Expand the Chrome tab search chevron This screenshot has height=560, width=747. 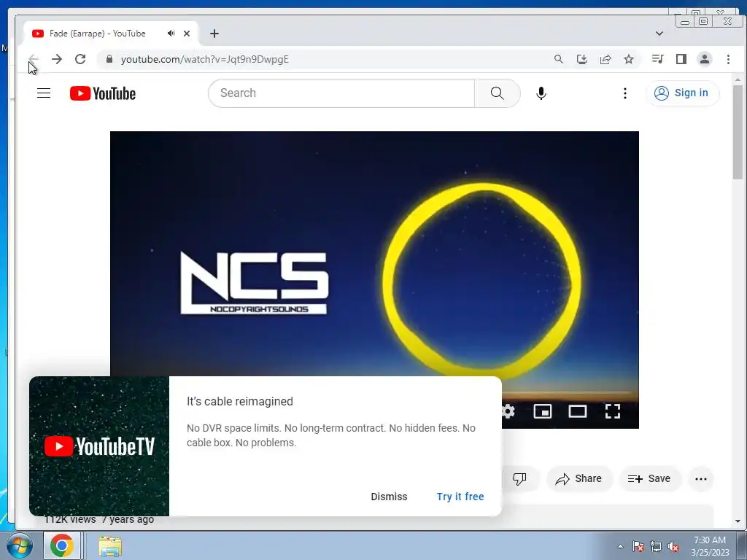659,34
